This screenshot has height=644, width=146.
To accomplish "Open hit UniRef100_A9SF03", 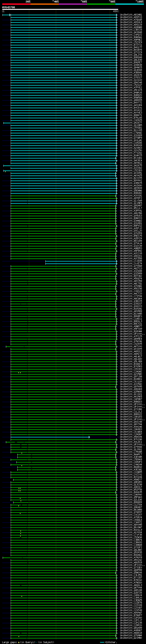I will [131, 17].
